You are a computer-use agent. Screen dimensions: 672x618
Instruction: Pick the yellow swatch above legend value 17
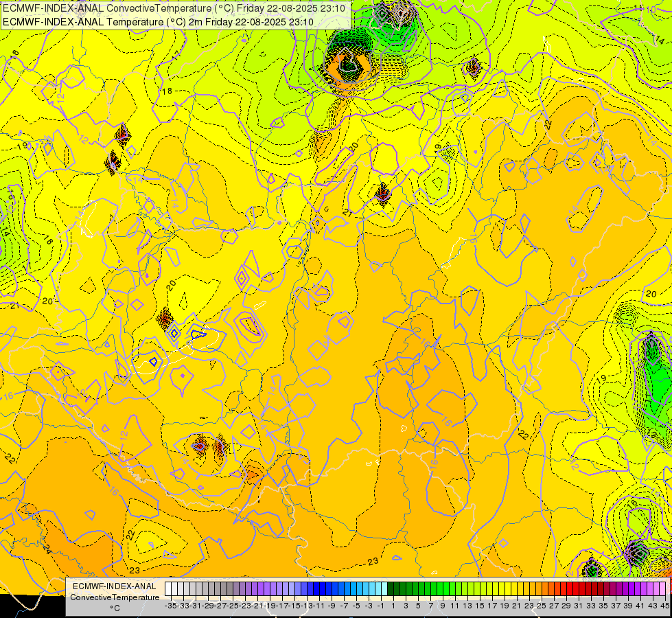coord(489,589)
